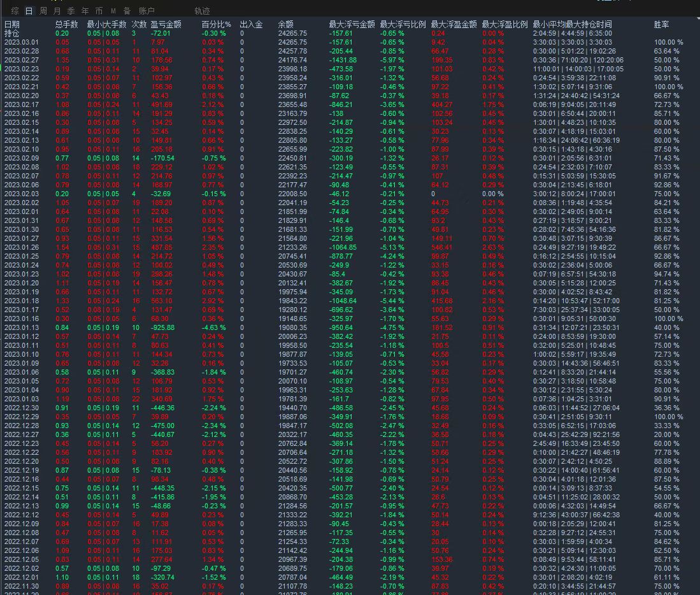Click -475.00 in the 2022.12.28 row
This screenshot has width=700, height=595.
pos(162,426)
